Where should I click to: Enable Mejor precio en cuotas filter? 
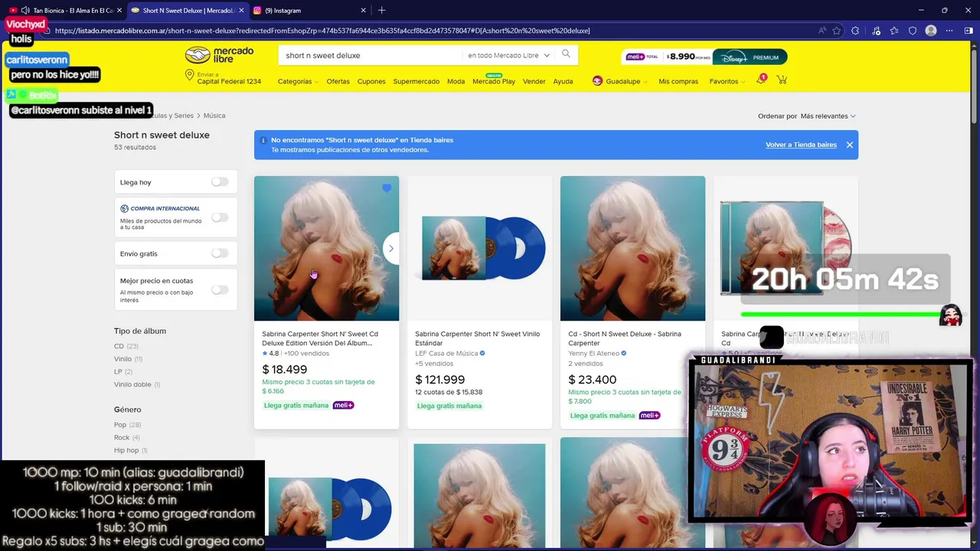[220, 289]
